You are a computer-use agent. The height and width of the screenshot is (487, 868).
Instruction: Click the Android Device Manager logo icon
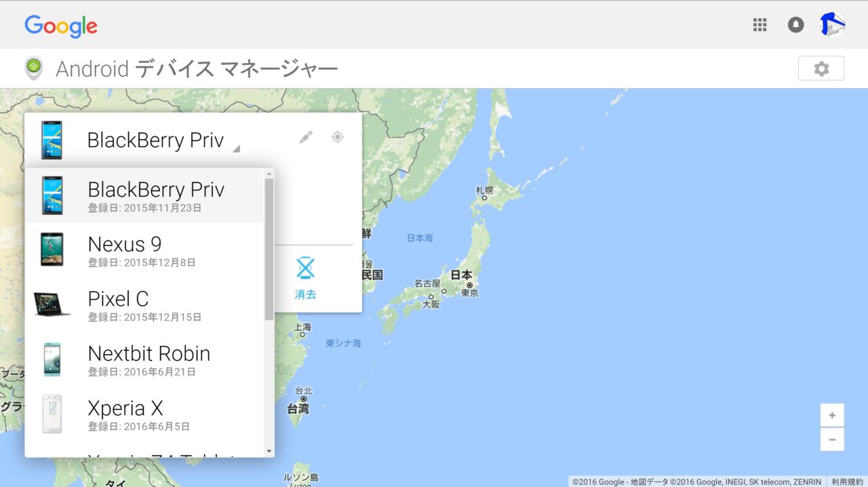pos(33,69)
